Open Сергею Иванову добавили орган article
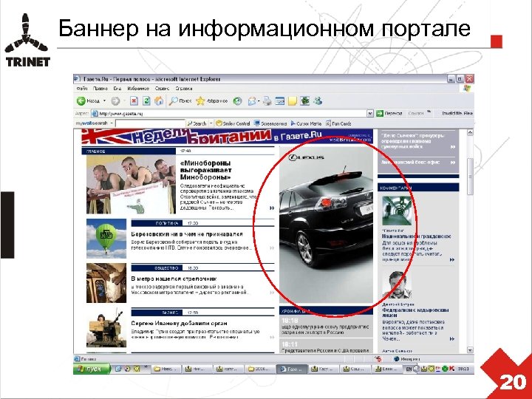 click(179, 324)
